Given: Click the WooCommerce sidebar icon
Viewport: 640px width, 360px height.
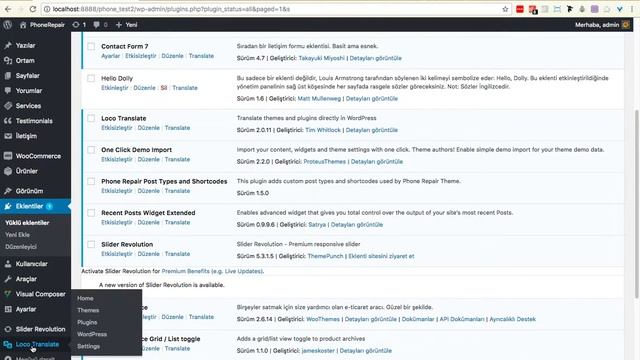Looking at the screenshot, I should point(8,156).
